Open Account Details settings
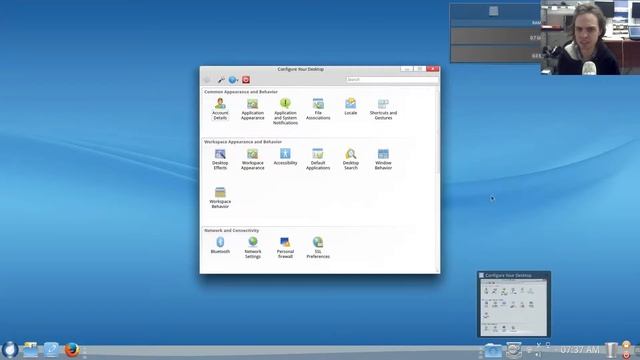 pyautogui.click(x=220, y=109)
